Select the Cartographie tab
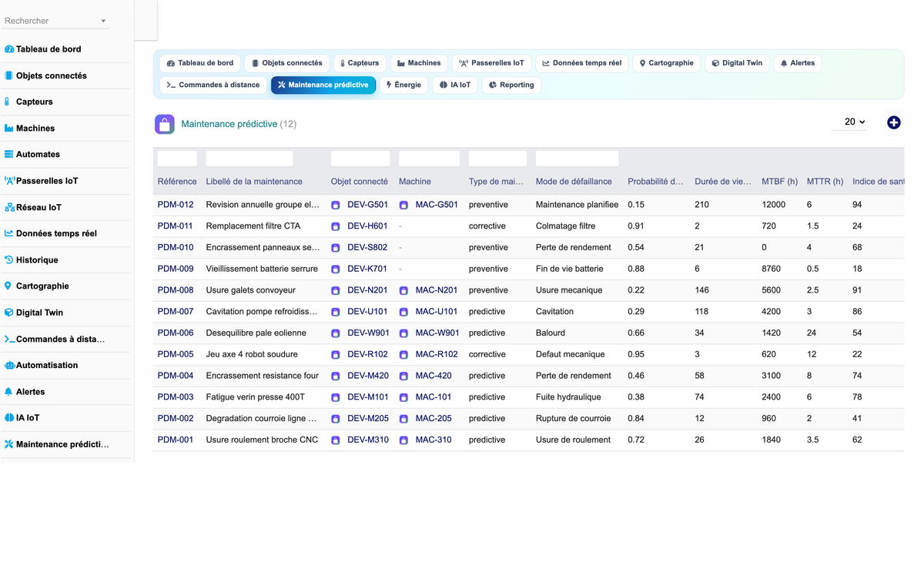The height and width of the screenshot is (572, 924). click(667, 63)
